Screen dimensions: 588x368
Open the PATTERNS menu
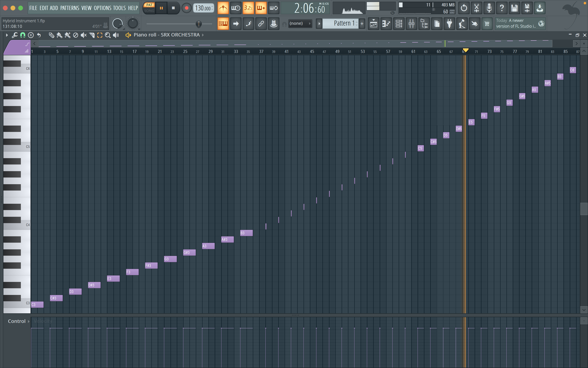tap(70, 8)
